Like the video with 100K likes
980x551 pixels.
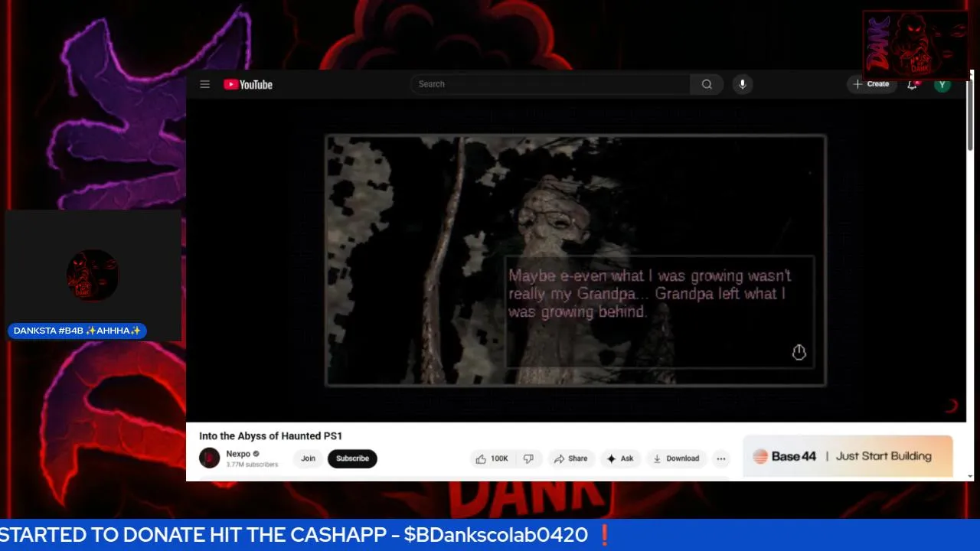coord(492,458)
